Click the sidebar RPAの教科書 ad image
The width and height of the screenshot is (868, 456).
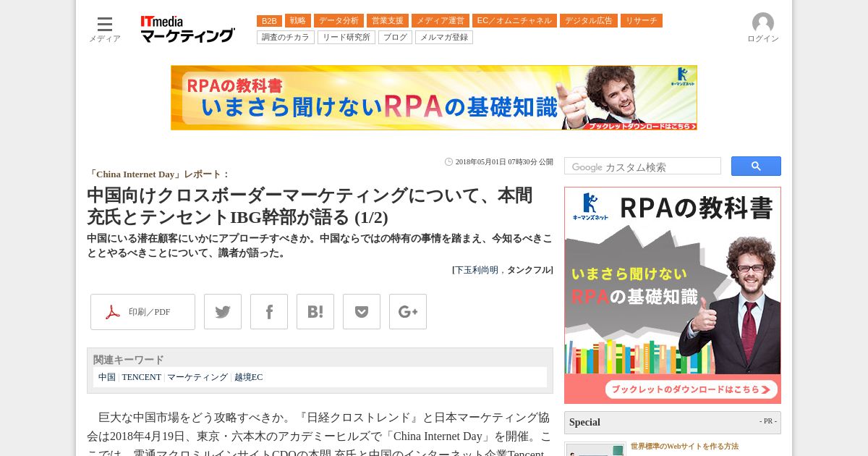click(673, 295)
